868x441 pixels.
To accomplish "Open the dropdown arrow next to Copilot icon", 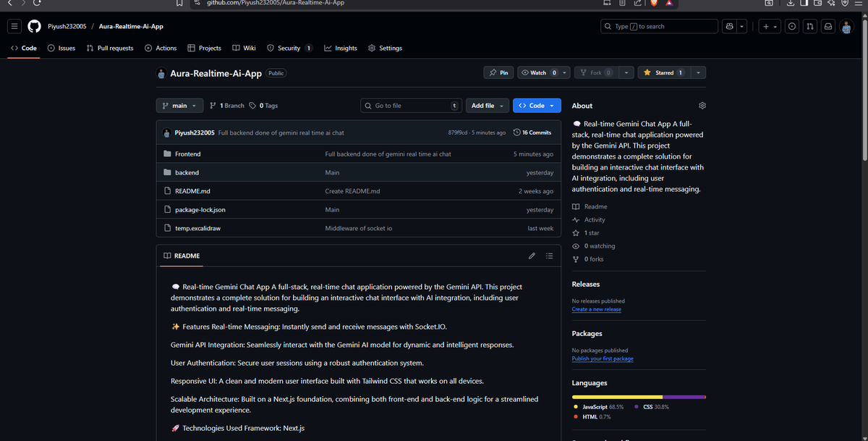I will (743, 26).
